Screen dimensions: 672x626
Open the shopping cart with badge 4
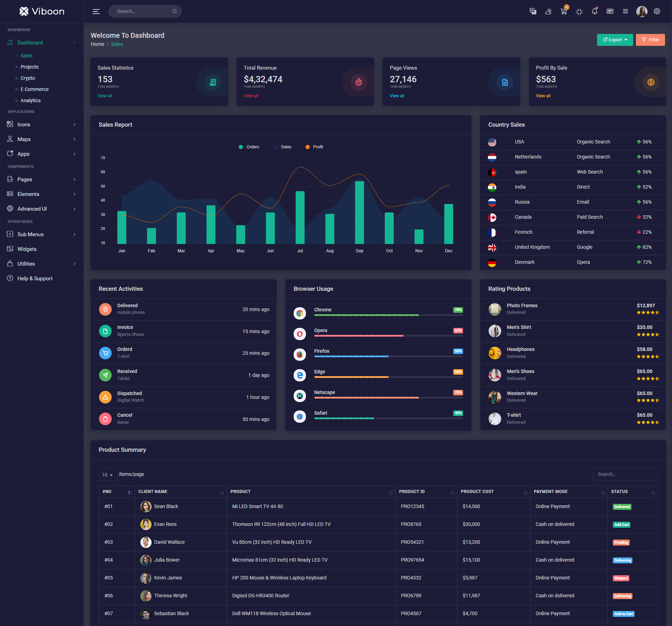563,11
